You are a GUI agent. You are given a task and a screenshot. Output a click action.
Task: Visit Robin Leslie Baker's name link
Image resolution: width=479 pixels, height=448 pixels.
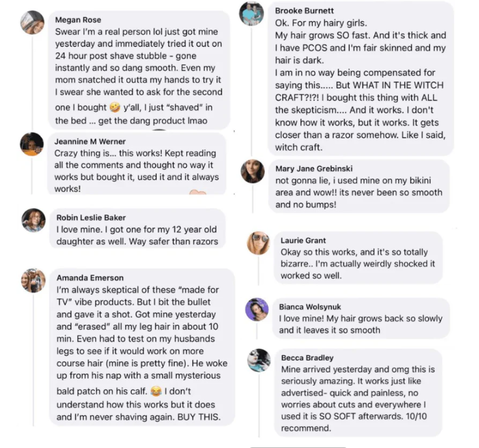click(91, 218)
